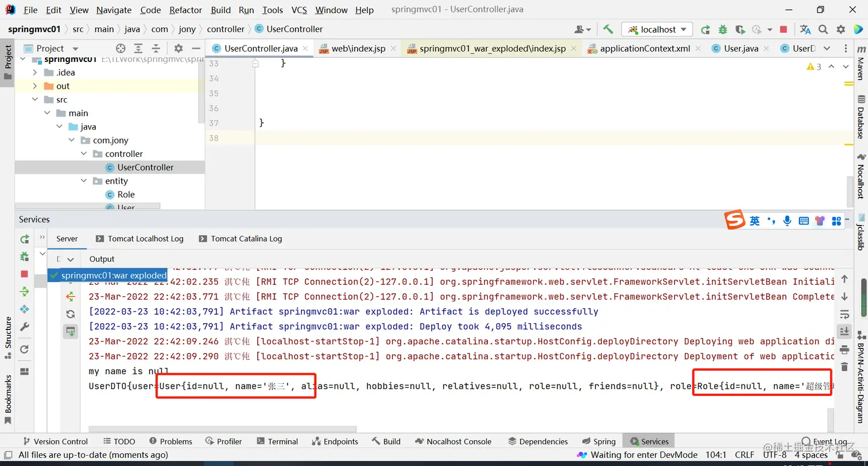Image resolution: width=868 pixels, height=466 pixels.
Task: Hide the Project tool window
Action: click(x=196, y=49)
